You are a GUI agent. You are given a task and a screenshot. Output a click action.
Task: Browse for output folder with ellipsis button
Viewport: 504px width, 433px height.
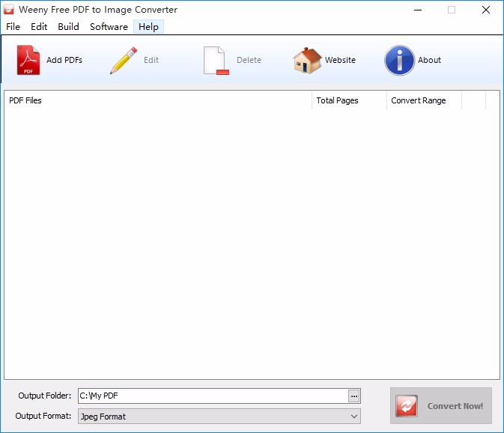354,396
